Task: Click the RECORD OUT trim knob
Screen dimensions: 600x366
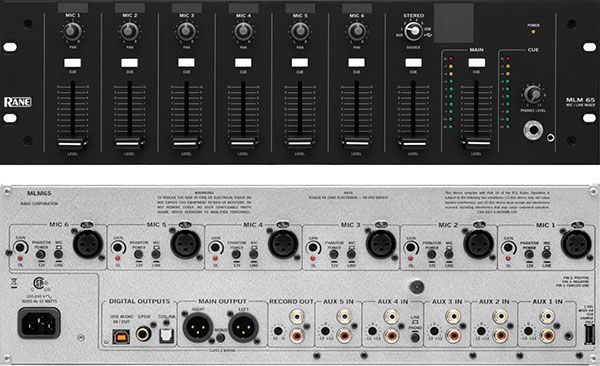Action: (278, 331)
